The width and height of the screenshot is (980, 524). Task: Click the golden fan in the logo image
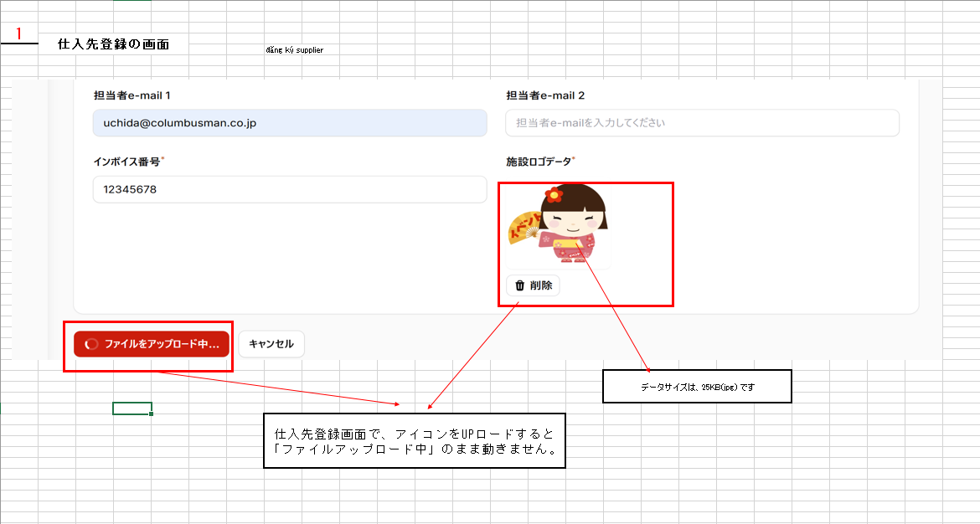coord(524,226)
